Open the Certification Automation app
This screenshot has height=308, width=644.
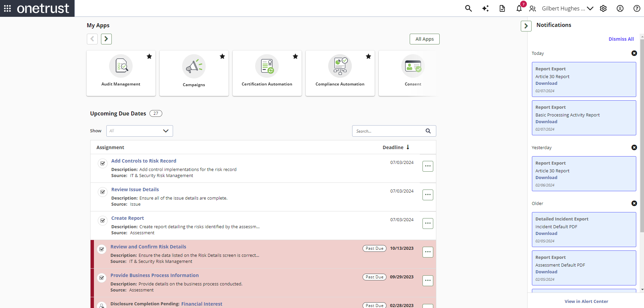(x=267, y=73)
